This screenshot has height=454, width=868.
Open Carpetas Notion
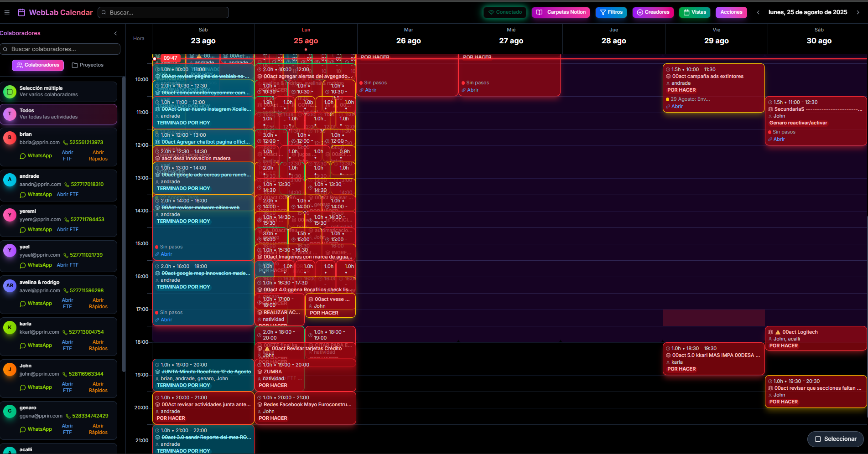(x=561, y=12)
